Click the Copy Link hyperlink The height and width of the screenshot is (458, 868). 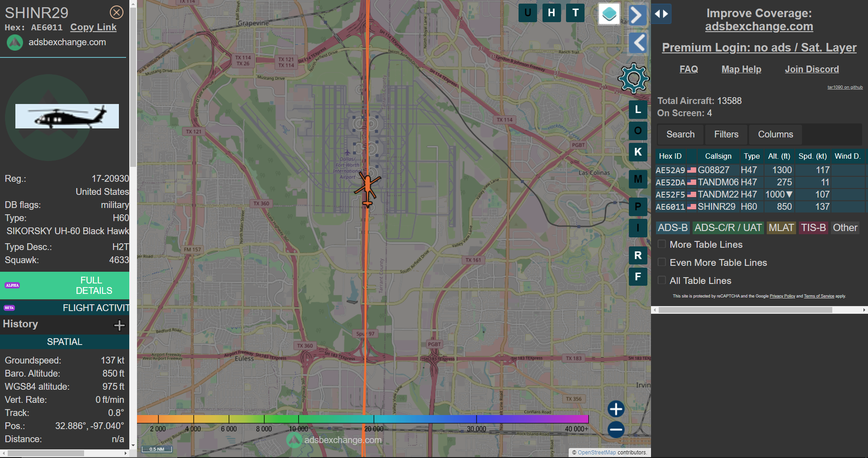click(x=93, y=27)
